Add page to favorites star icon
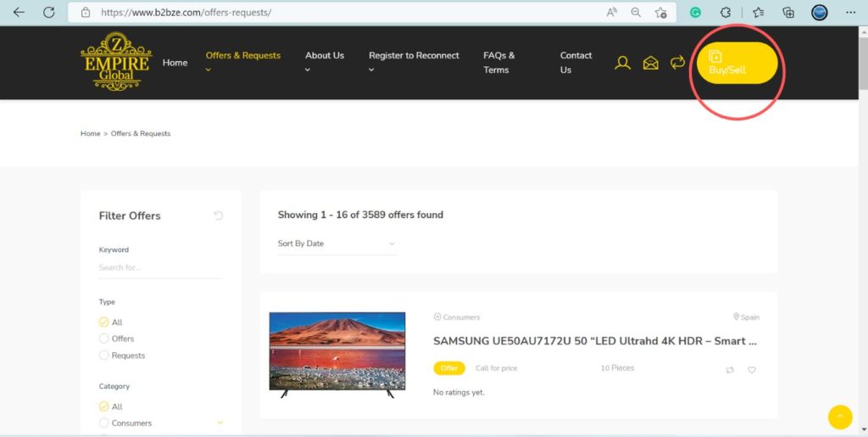The image size is (868, 437). point(660,13)
